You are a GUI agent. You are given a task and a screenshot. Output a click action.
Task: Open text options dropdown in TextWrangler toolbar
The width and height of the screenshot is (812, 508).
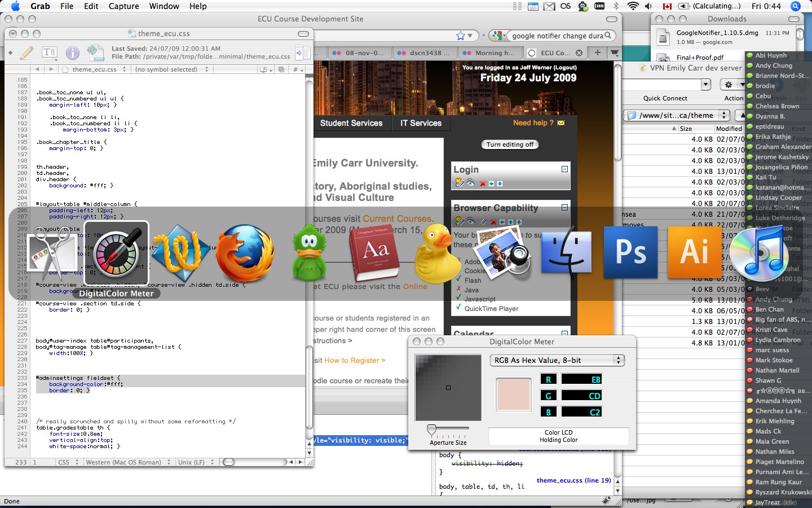pos(50,53)
